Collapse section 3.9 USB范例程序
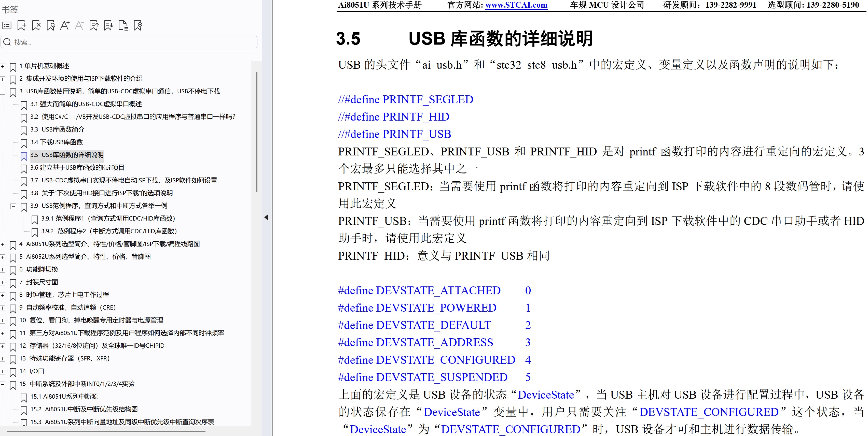This screenshot has height=436, width=868. pyautogui.click(x=13, y=206)
